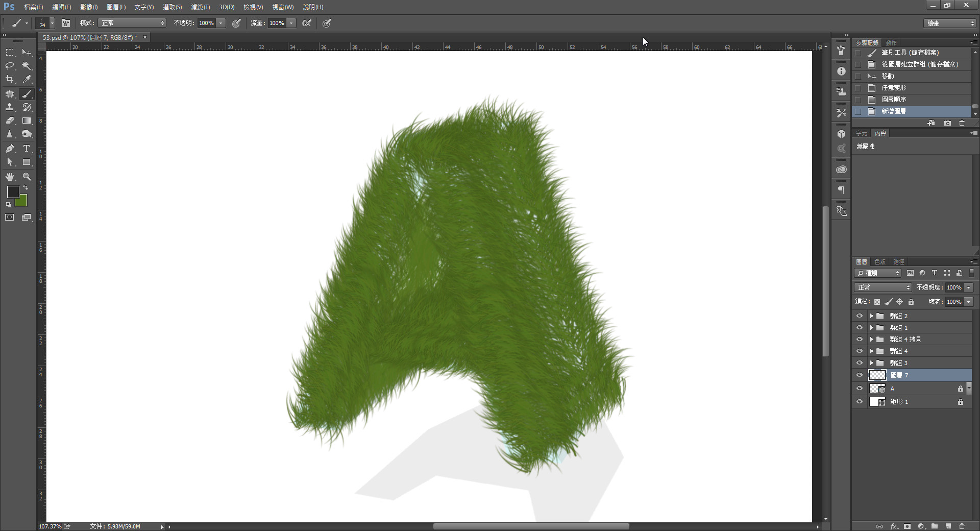Select the Clone Stamp tool
Image resolution: width=980 pixels, height=531 pixels.
pos(10,107)
